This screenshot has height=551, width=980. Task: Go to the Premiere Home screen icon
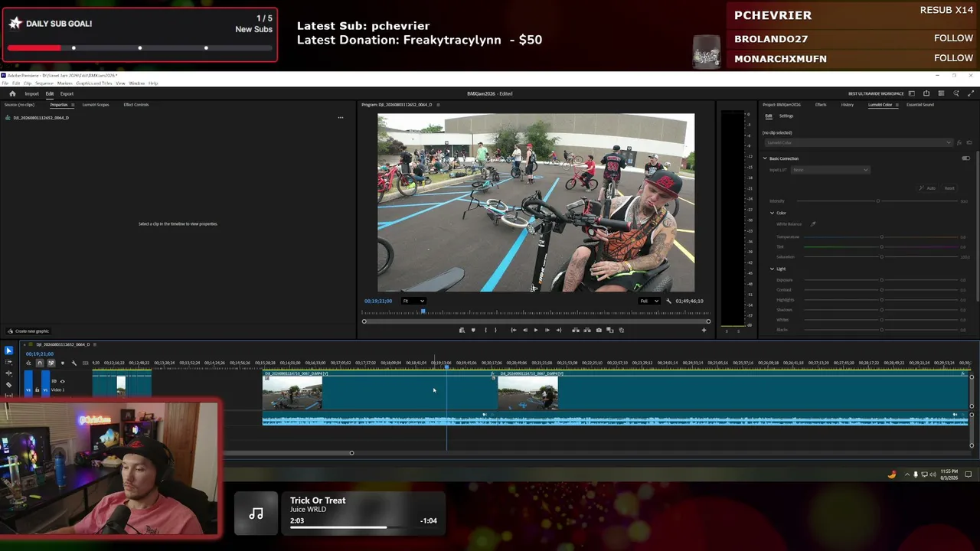coord(12,93)
